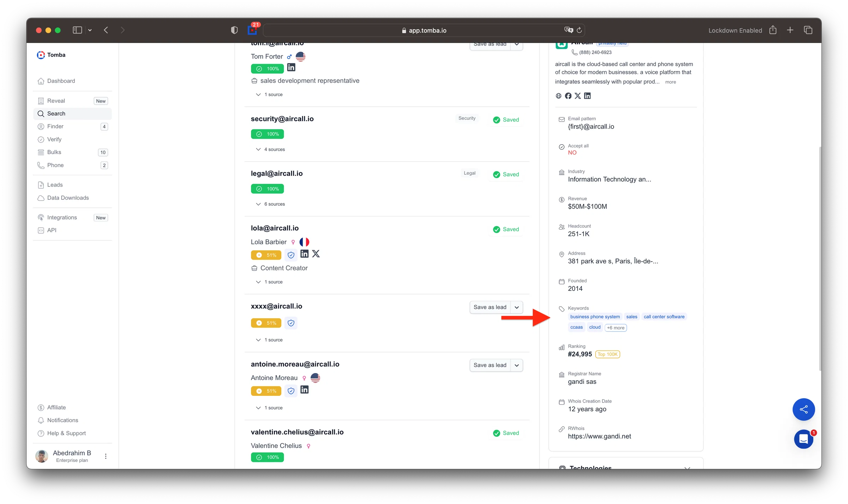Click the business phone system keyword tag
Screen dimensions: 848x504
click(595, 317)
